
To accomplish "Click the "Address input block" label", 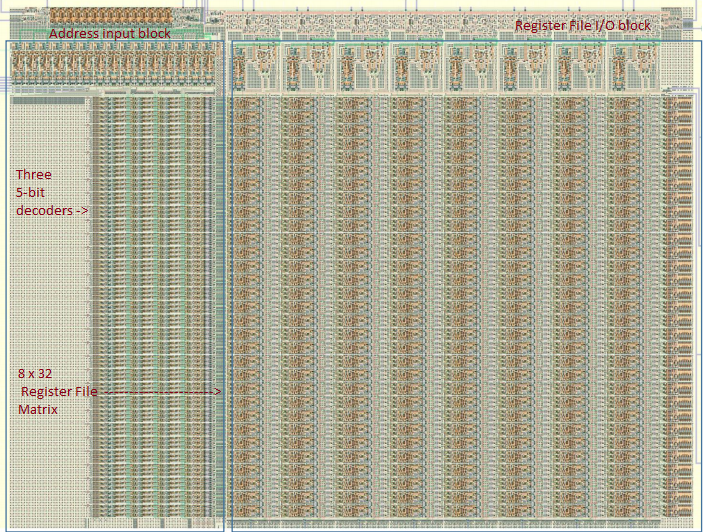I will point(110,34).
